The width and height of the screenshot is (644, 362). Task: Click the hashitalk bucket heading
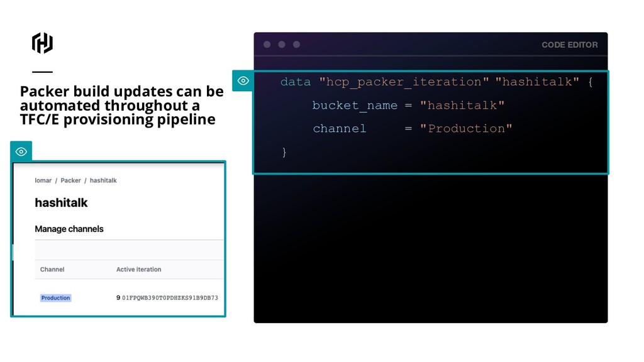(x=61, y=203)
